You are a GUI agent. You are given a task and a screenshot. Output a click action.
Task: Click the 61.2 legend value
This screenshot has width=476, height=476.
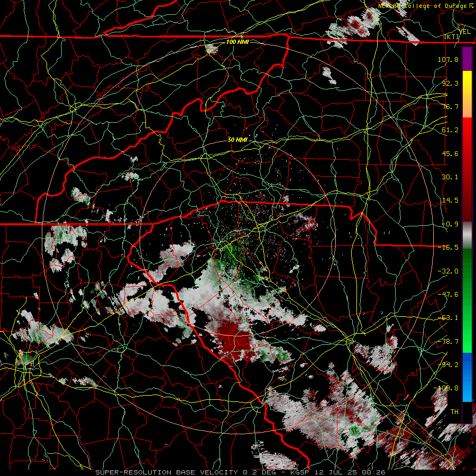coord(450,130)
